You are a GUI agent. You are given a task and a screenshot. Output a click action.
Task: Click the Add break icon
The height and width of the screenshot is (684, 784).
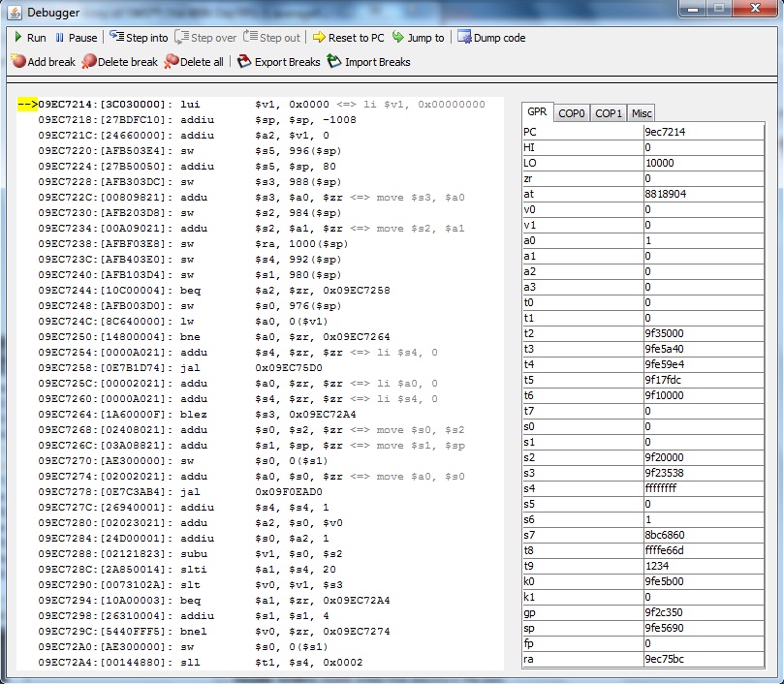[18, 62]
